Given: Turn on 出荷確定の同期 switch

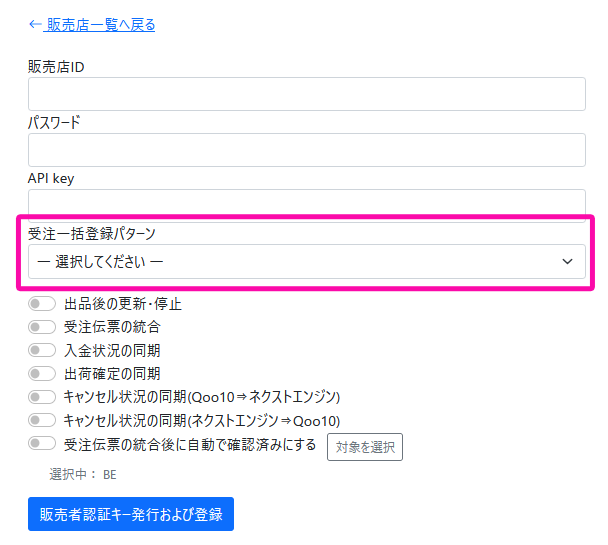Looking at the screenshot, I should (42, 374).
